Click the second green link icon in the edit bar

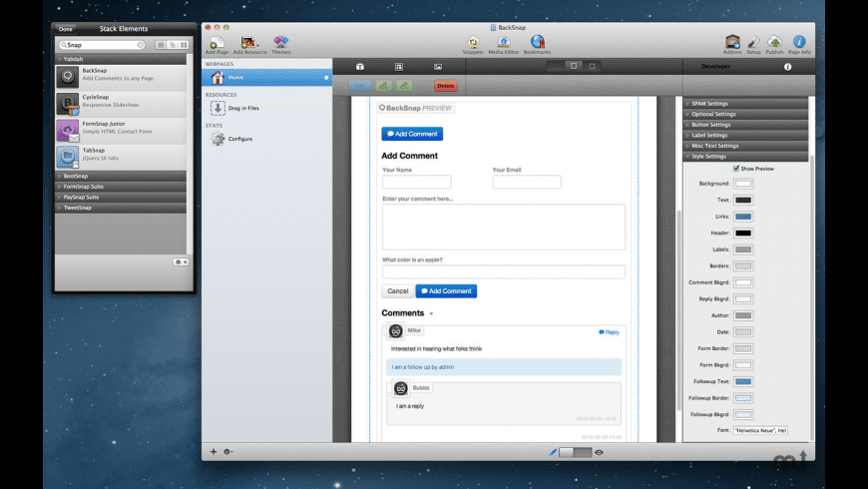tap(403, 86)
